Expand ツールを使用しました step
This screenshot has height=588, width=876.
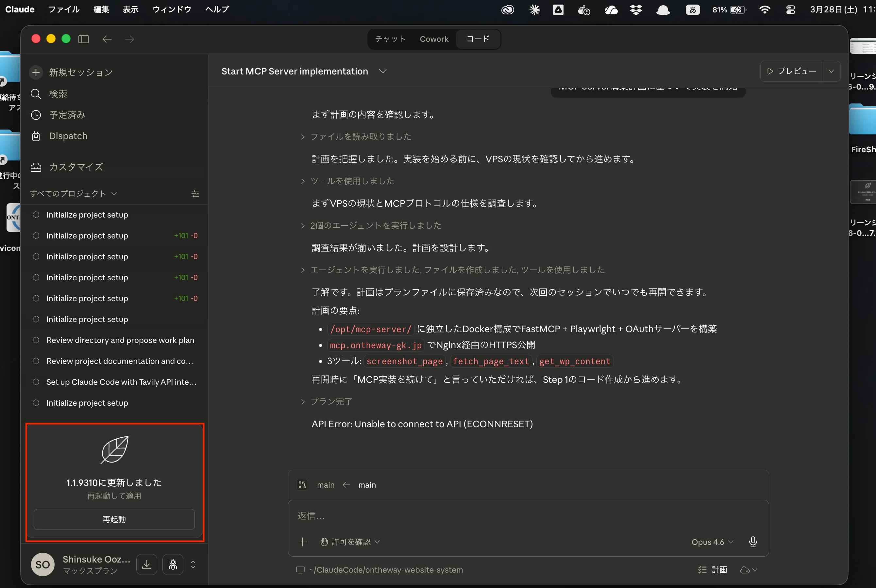(347, 181)
